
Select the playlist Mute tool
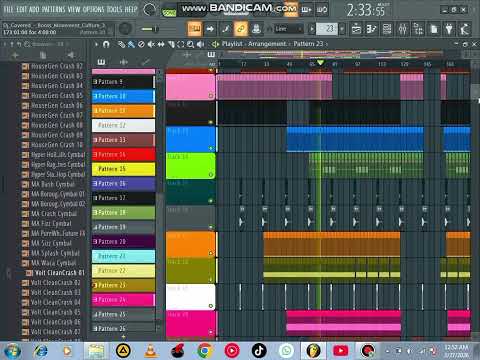coord(151,44)
